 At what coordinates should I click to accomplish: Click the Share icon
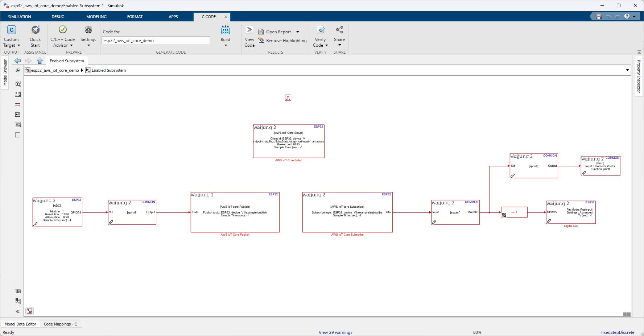pyautogui.click(x=339, y=30)
